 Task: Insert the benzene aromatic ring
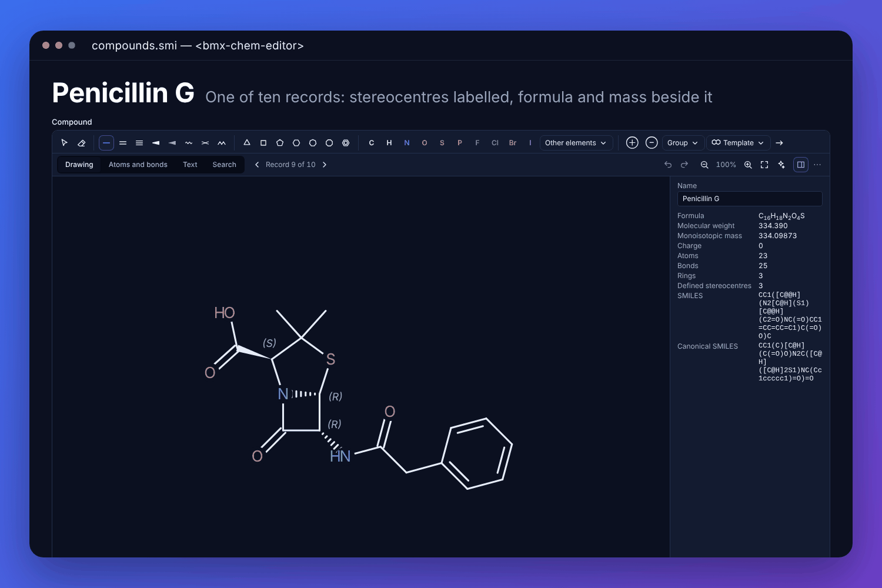[x=346, y=143]
